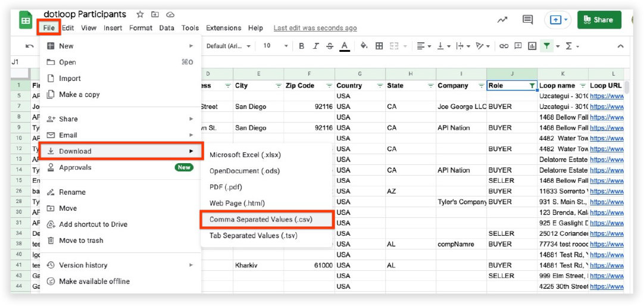Image resolution: width=644 pixels, height=306 pixels.
Task: Select the cell containing Joe George LLC
Action: point(461,107)
